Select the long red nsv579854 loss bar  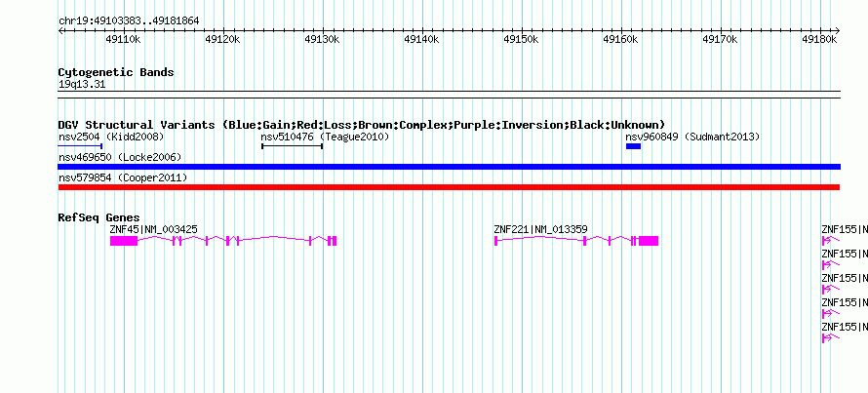449,187
